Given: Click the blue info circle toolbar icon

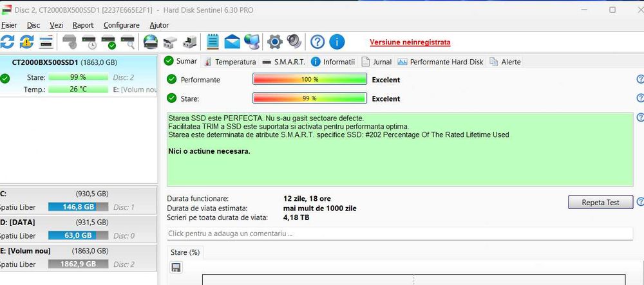Looking at the screenshot, I should coord(337,41).
